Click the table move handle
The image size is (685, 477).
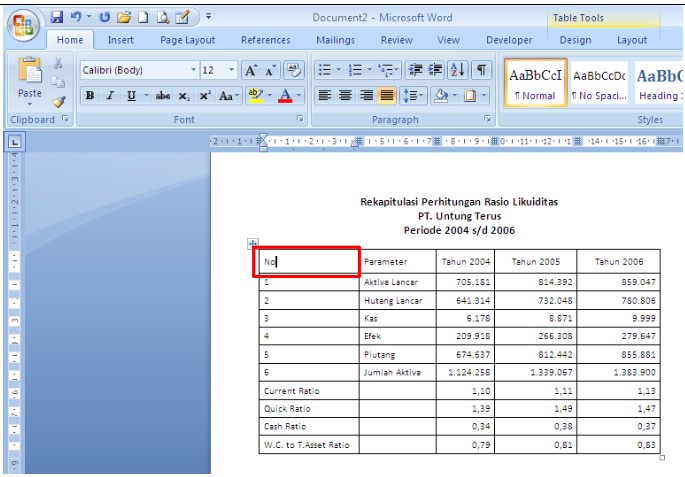coord(253,243)
